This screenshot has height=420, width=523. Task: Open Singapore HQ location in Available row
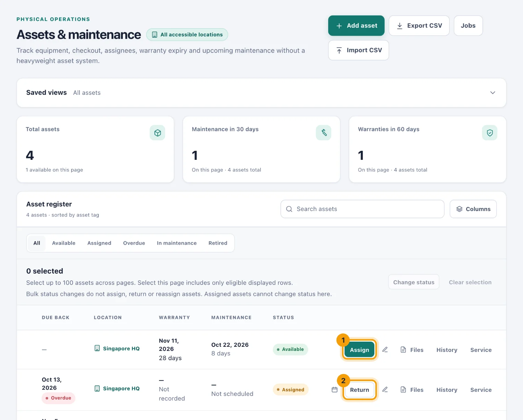click(117, 349)
